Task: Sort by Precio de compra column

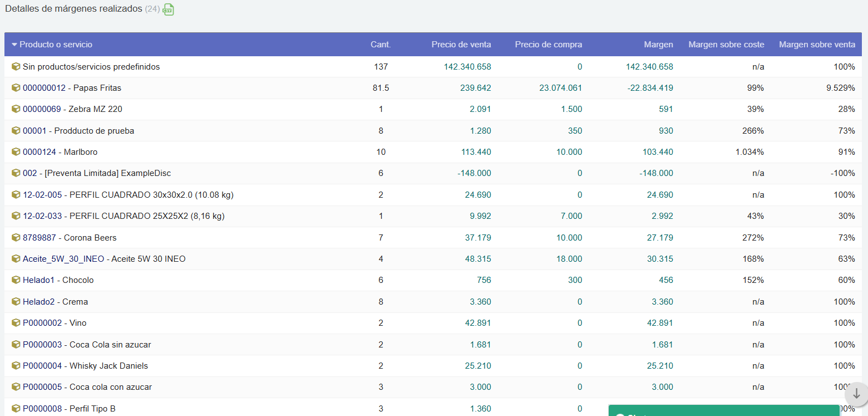Action: [x=548, y=45]
